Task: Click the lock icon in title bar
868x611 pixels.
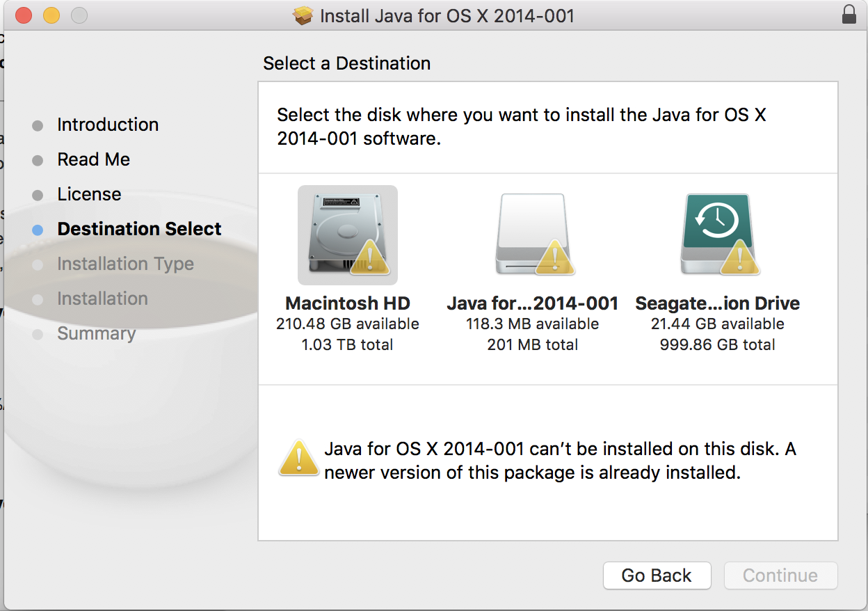Action: tap(849, 15)
